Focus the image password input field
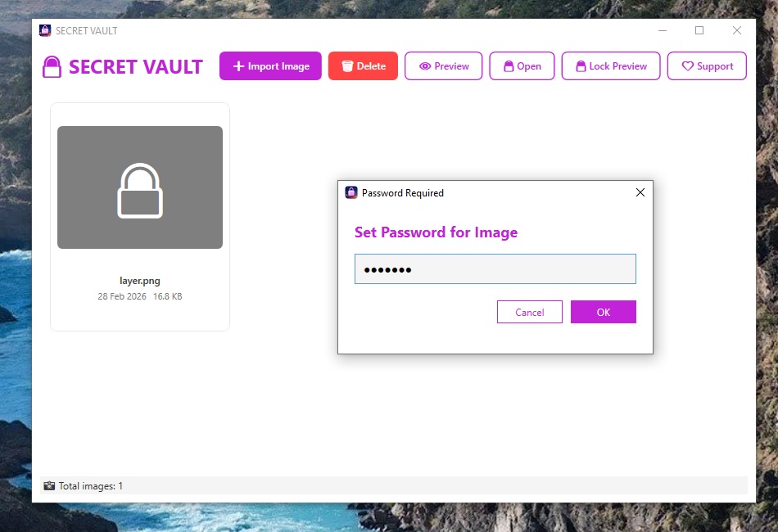The image size is (778, 532). coord(495,268)
